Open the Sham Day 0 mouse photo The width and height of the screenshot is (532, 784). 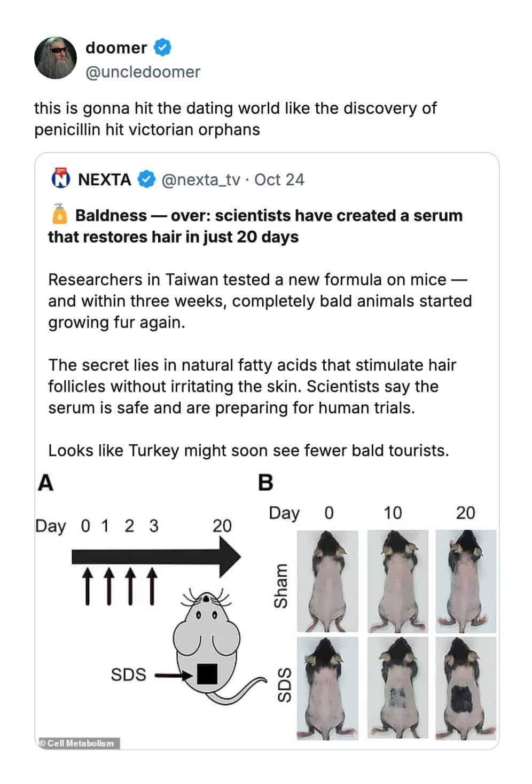pos(327,581)
